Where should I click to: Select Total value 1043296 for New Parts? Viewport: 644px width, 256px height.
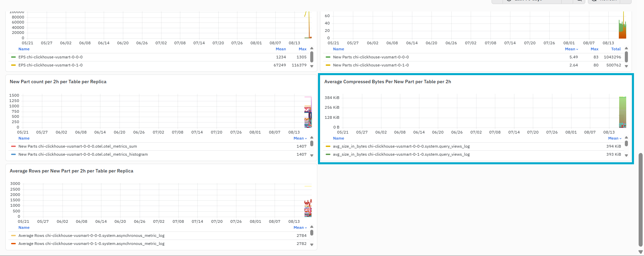[612, 57]
